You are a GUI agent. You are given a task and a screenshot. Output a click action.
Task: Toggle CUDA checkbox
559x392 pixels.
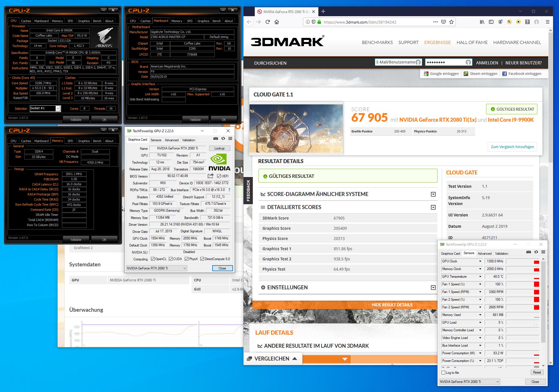171,259
